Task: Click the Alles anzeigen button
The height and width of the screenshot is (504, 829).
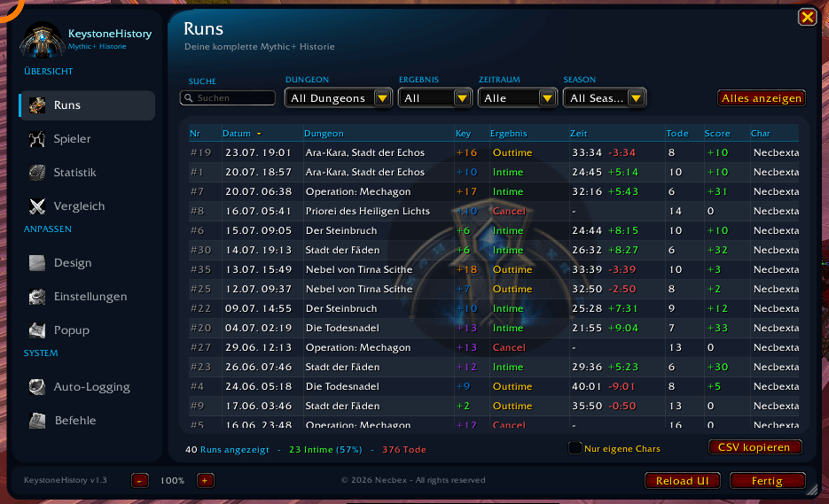Action: point(762,98)
